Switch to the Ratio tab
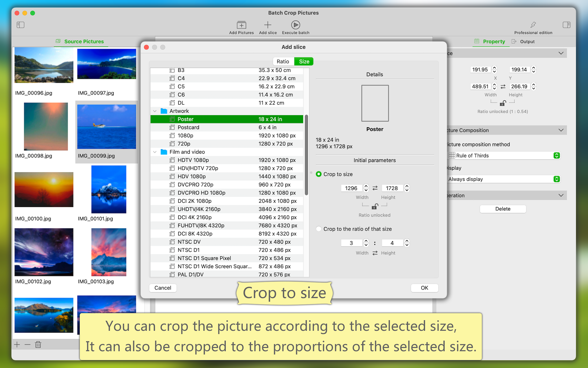Viewport: 588px width, 368px height. [283, 61]
